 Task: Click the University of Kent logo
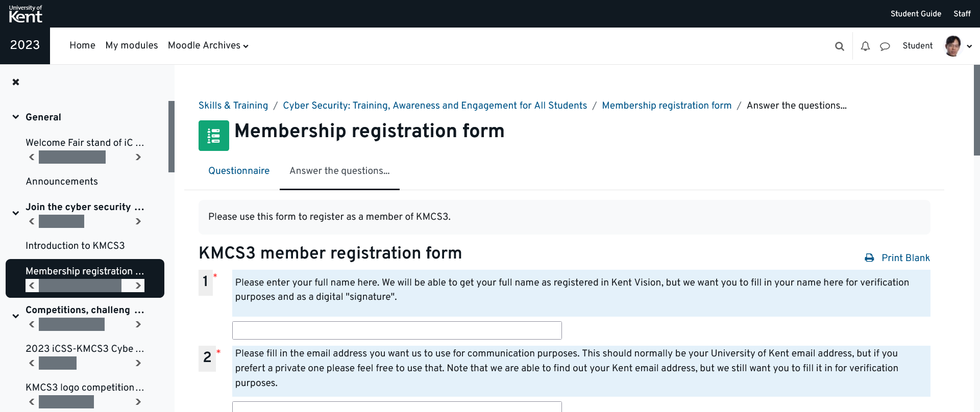coord(26,14)
